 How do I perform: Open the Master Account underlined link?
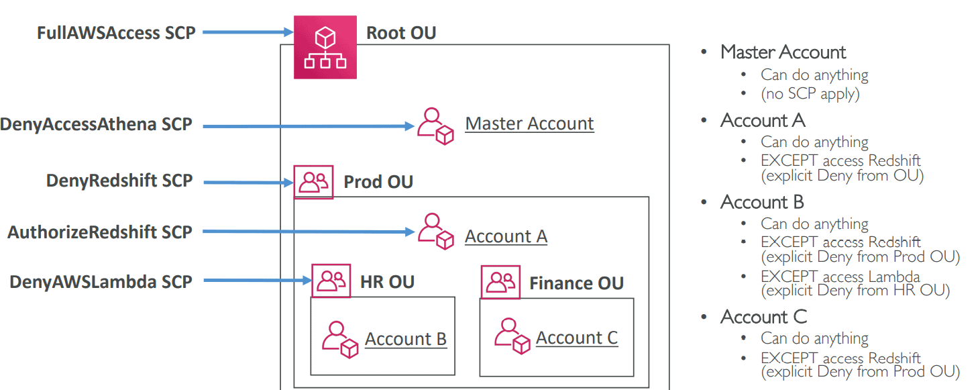529,124
